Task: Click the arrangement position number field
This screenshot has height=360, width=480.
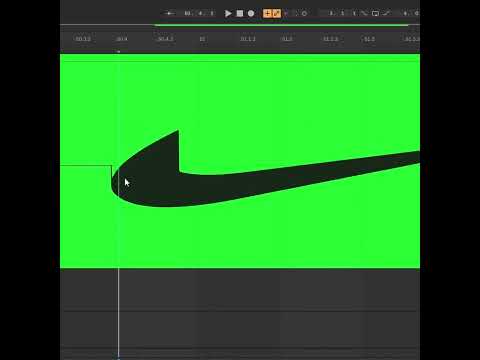Action: (199, 13)
